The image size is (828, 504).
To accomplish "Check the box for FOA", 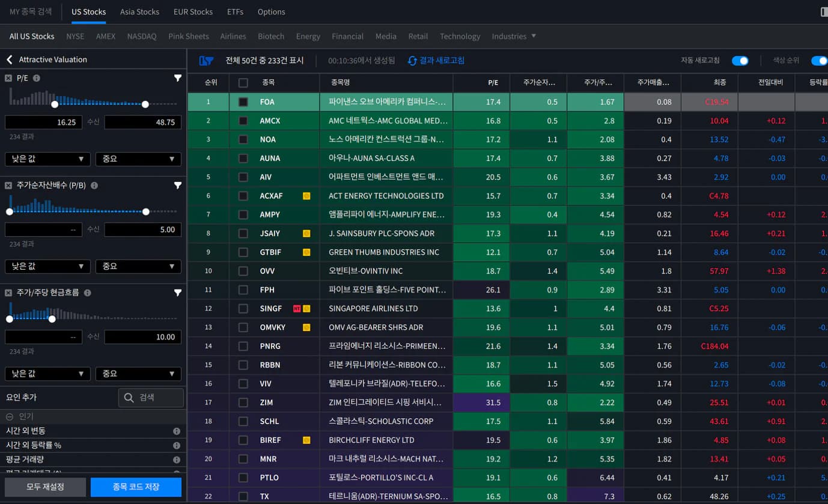I will pos(243,102).
